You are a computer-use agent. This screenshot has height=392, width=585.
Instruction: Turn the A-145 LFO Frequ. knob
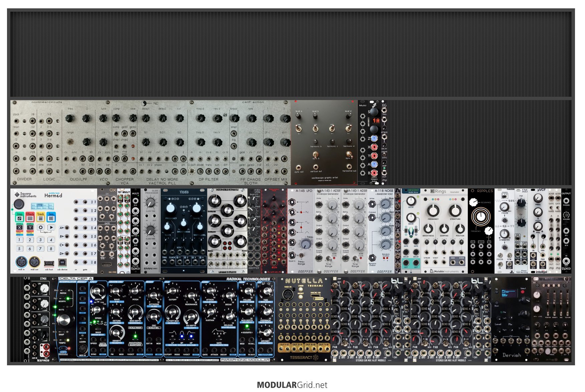[306, 244]
